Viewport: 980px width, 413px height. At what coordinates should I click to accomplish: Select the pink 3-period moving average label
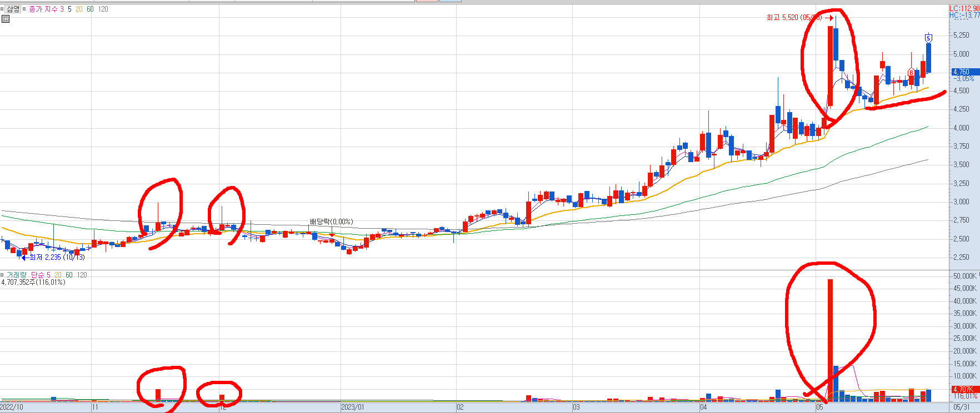point(62,9)
